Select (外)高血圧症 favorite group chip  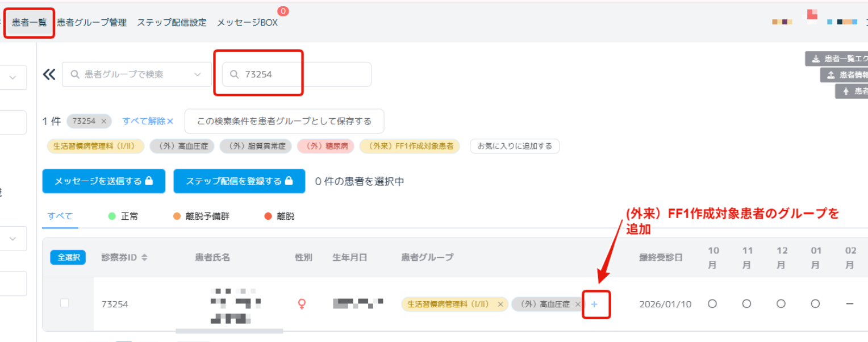click(x=182, y=146)
